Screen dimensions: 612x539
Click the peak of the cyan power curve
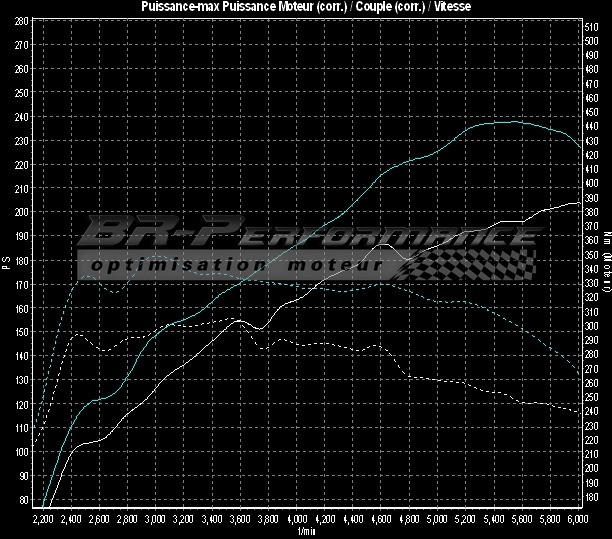513,122
